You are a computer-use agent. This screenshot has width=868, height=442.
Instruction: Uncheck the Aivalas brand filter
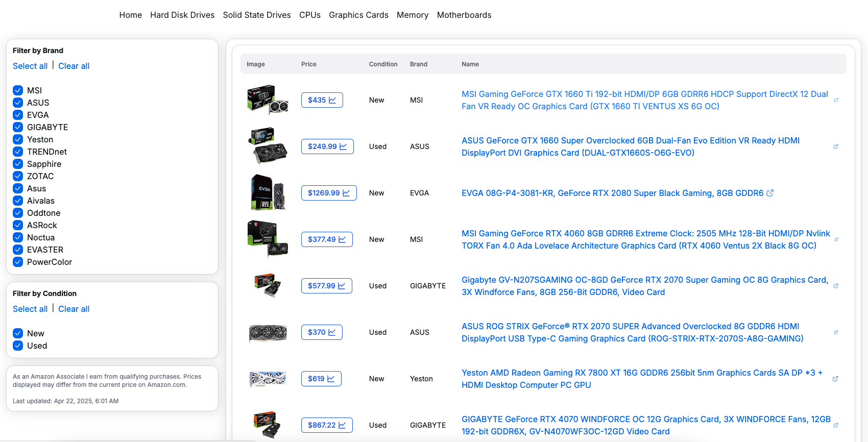click(x=18, y=201)
